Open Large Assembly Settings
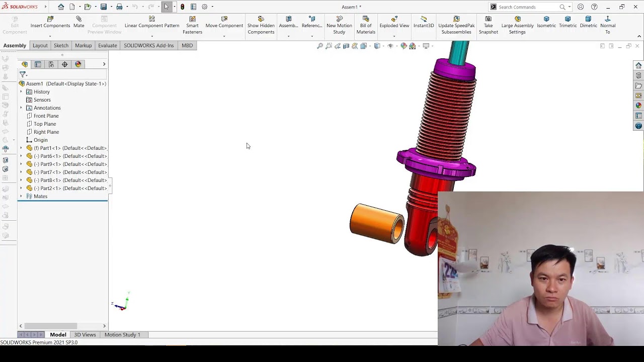 [517, 25]
